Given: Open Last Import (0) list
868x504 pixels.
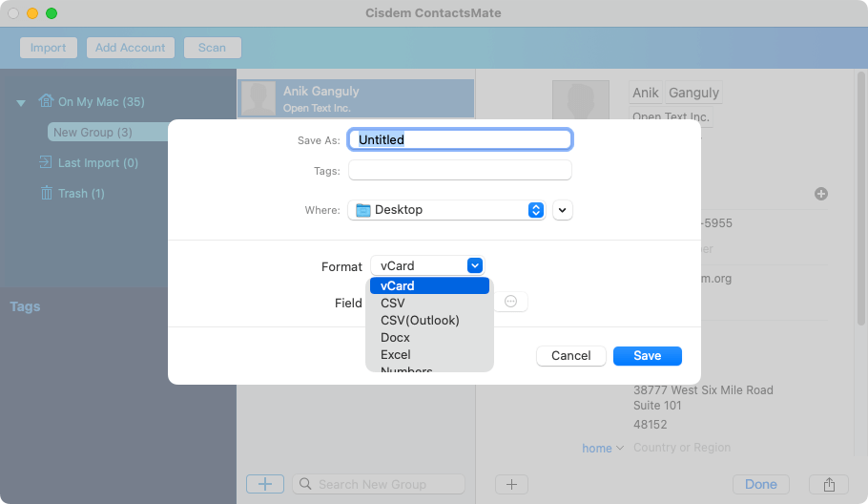Looking at the screenshot, I should pos(98,163).
